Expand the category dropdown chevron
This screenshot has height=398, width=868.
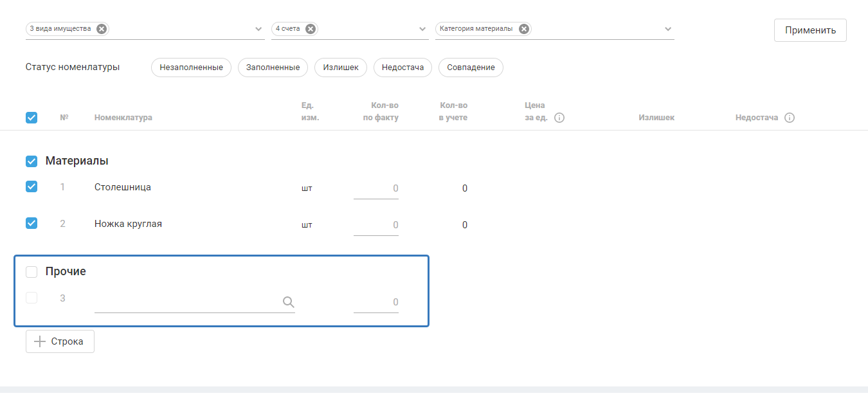click(668, 29)
